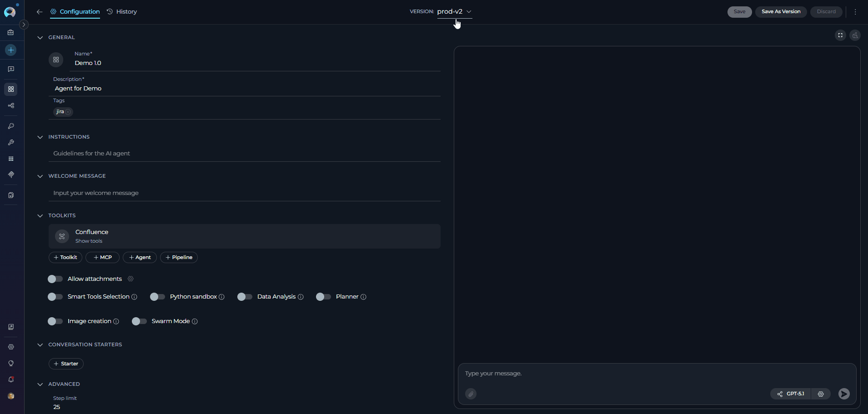Edit the Step limit value 25
The height and width of the screenshot is (414, 868).
(x=57, y=407)
